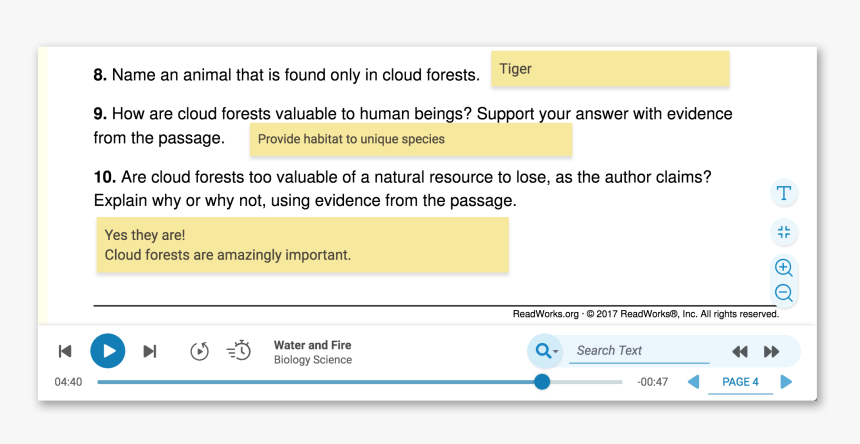Open the Tiger sticky note answer
The width and height of the screenshot is (860, 444).
point(610,69)
